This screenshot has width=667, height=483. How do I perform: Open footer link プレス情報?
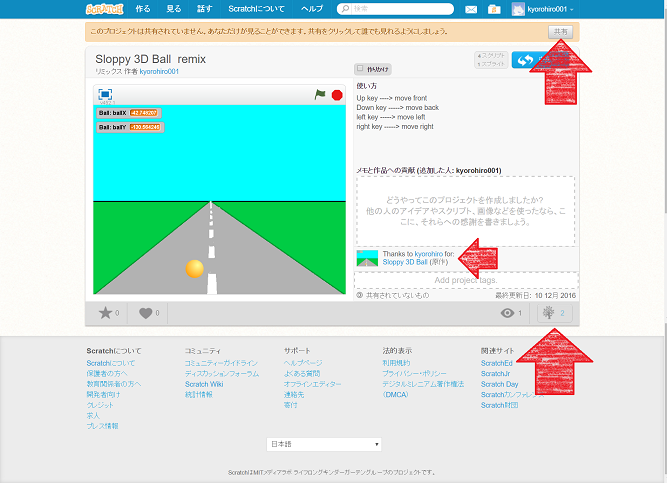point(102,426)
